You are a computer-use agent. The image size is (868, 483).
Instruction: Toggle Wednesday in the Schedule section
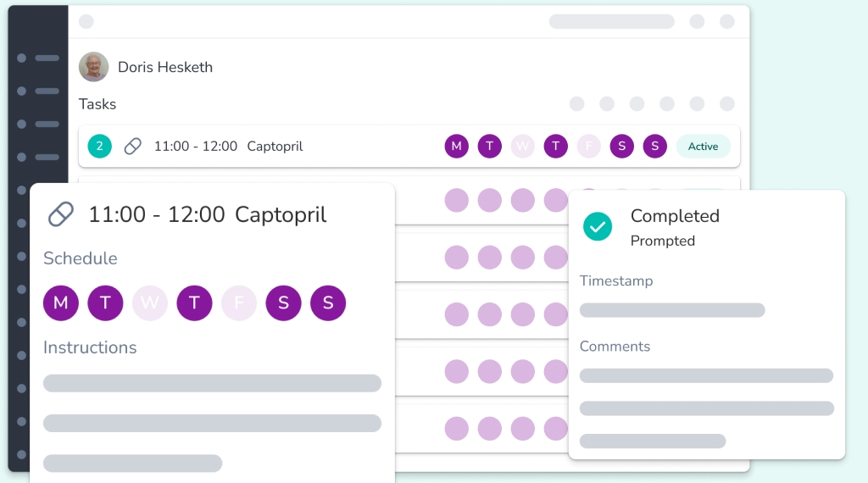click(x=150, y=303)
